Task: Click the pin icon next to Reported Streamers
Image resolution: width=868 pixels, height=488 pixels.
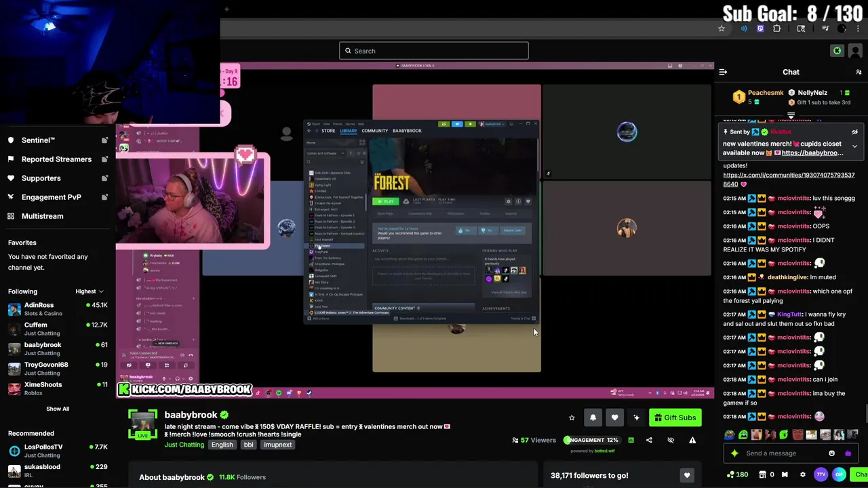Action: [104, 159]
